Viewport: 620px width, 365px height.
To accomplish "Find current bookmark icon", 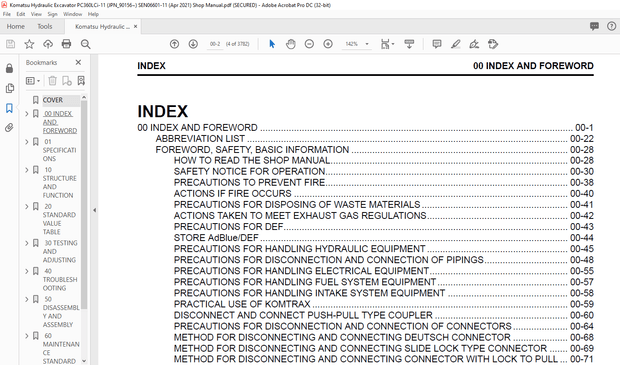I will [81, 81].
